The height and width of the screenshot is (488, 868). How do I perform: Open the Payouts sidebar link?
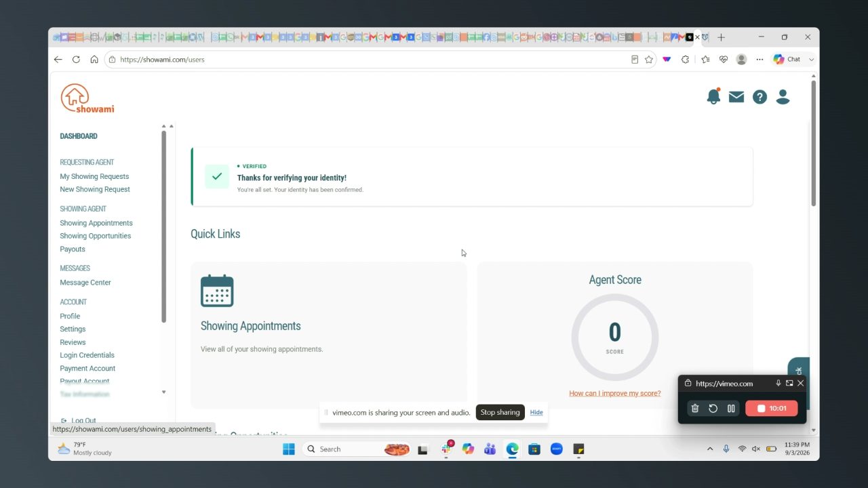pos(73,249)
